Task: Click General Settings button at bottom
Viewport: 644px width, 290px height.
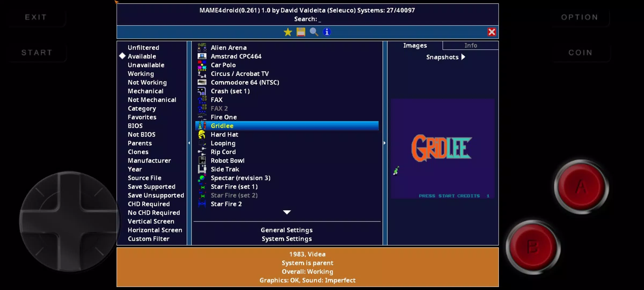Action: coord(287,230)
